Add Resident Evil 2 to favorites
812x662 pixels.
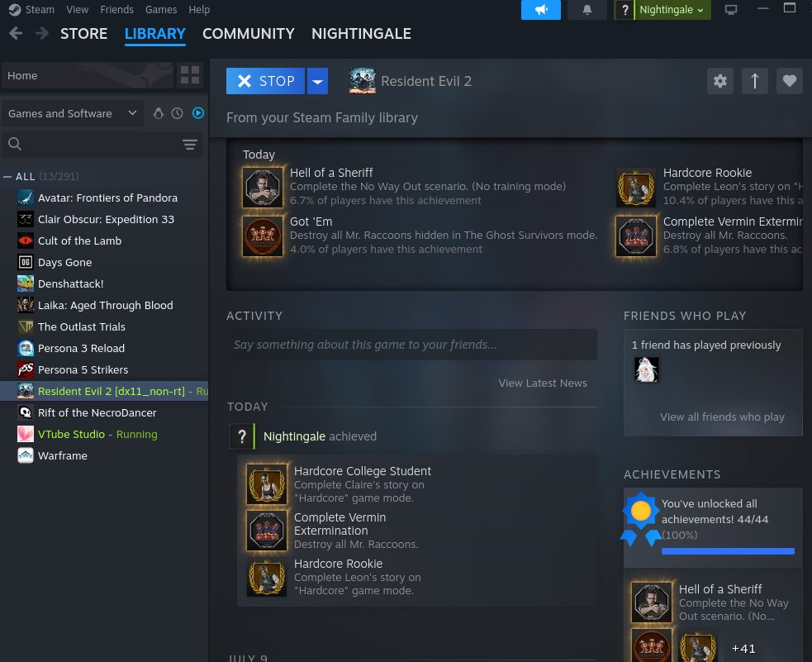point(789,81)
